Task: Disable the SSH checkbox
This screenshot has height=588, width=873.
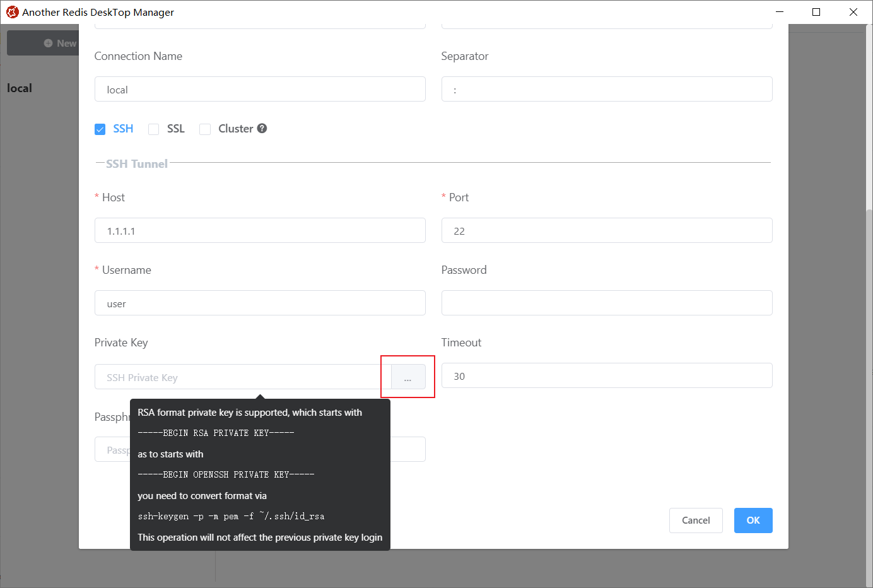Action: coord(100,129)
